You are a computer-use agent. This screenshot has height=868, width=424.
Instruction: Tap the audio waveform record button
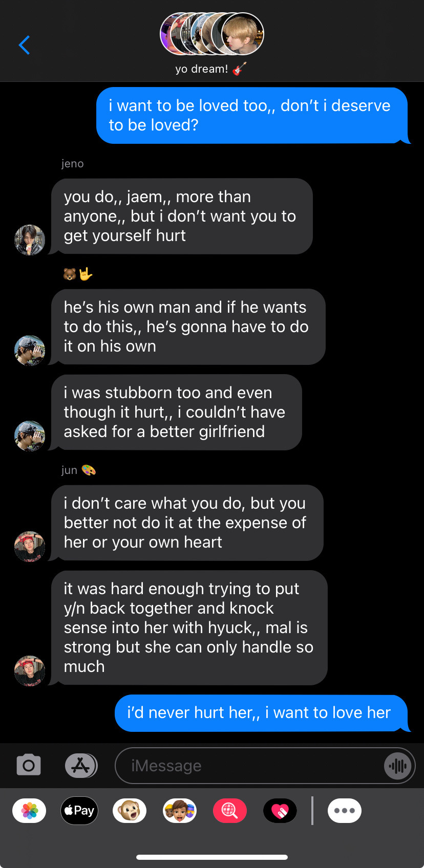[x=398, y=766]
